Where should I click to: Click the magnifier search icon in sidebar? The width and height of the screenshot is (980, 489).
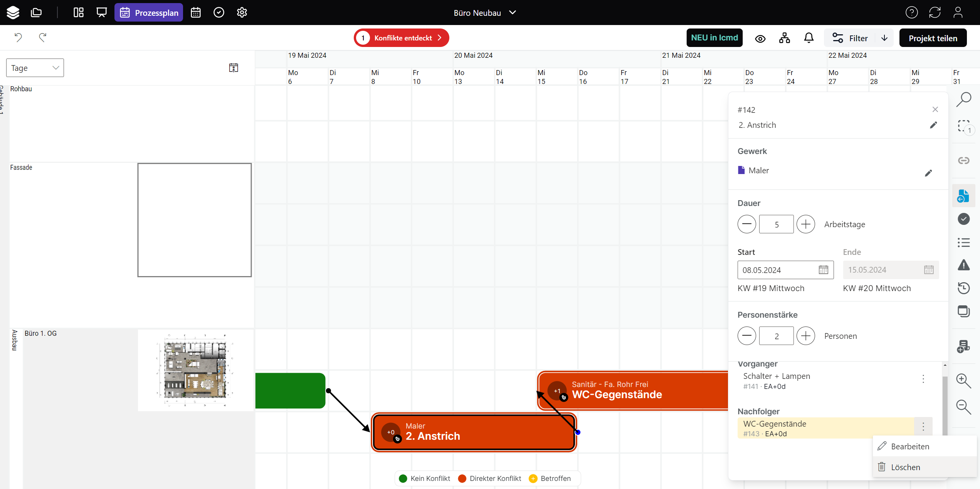click(x=963, y=99)
